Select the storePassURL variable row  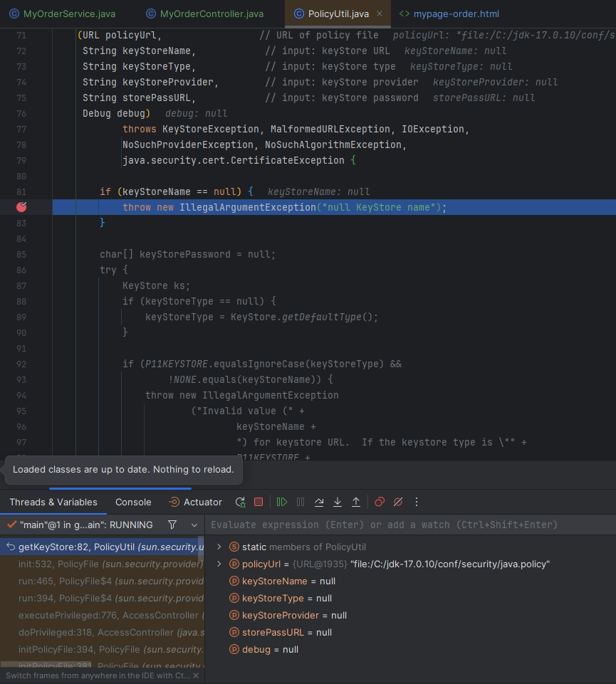click(x=410, y=632)
